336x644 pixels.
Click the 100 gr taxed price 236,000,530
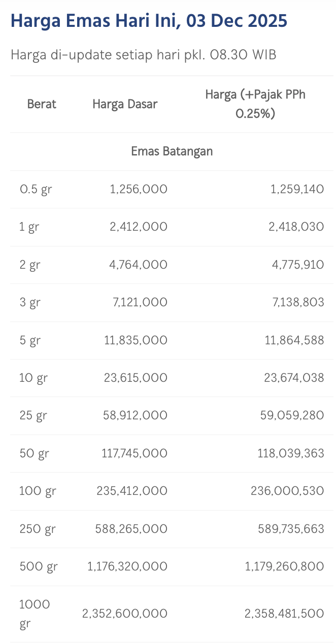coord(287,491)
